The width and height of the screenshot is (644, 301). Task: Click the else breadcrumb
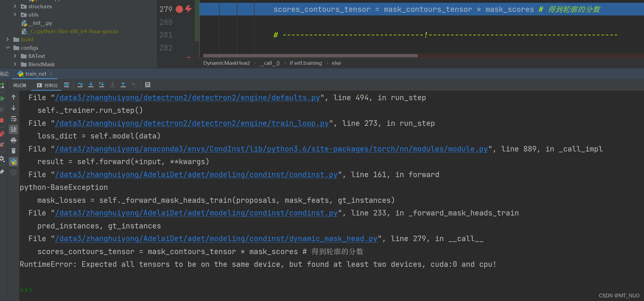pyautogui.click(x=336, y=63)
